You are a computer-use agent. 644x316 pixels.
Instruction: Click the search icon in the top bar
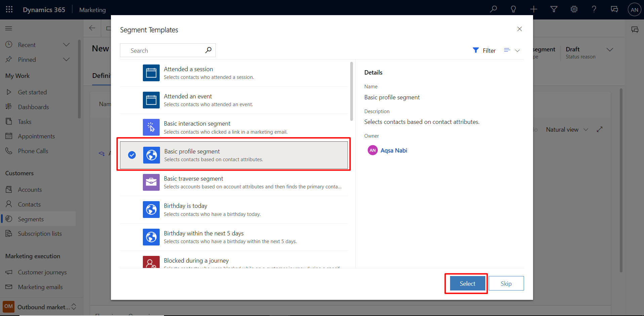pyautogui.click(x=493, y=9)
